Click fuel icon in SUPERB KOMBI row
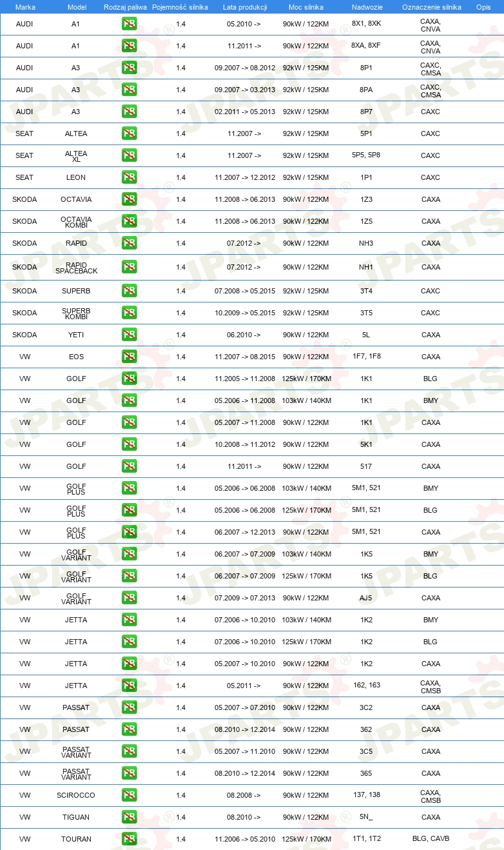 point(130,313)
